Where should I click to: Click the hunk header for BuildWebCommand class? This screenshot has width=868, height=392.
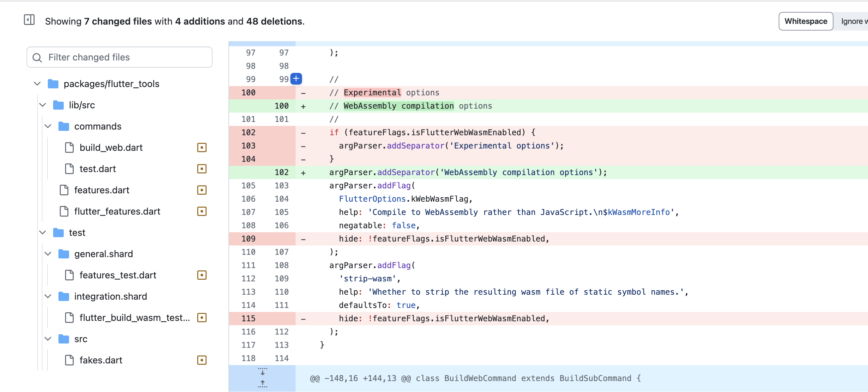click(x=475, y=378)
